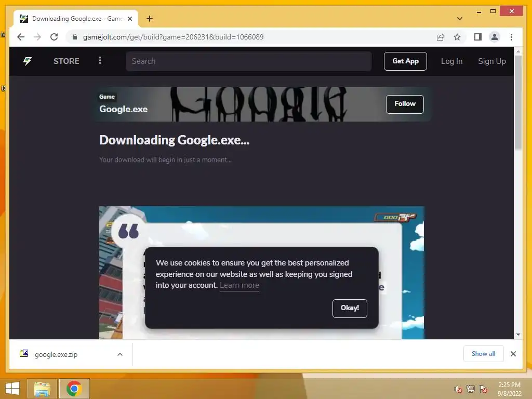Focus the Game Jolt Search field
Image resolution: width=532 pixels, height=399 pixels.
(248, 61)
